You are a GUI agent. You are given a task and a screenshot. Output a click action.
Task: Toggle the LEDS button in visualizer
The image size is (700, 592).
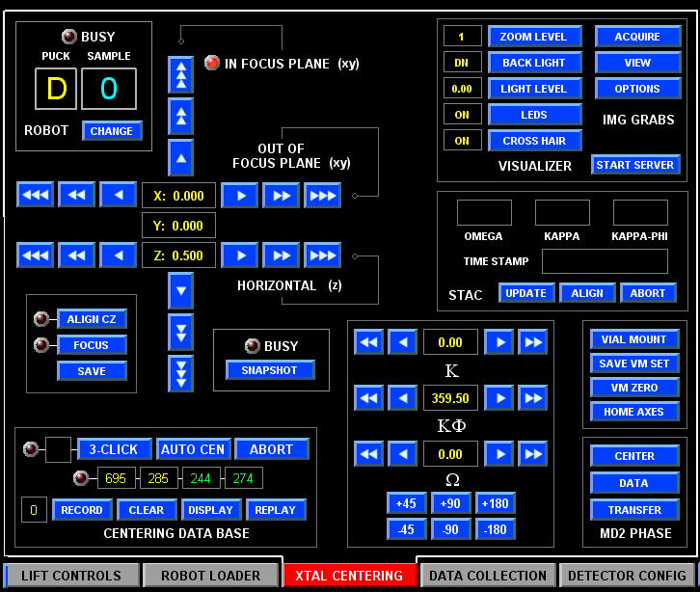pos(534,115)
